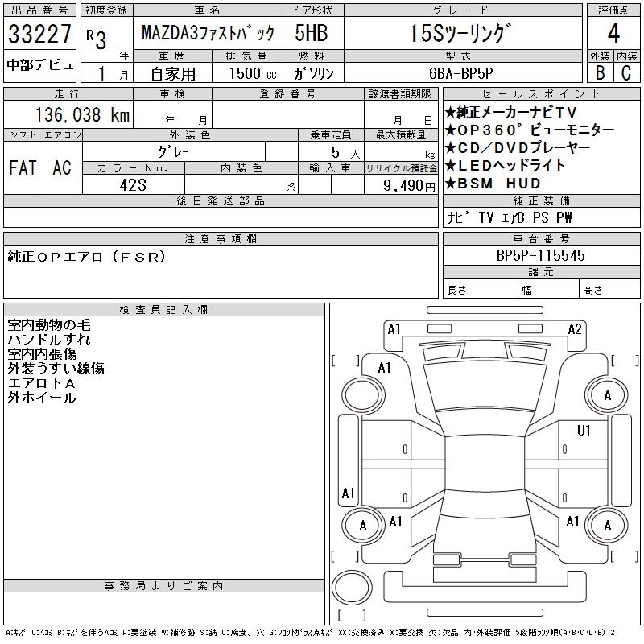Select the exterior grade B
Image resolution: width=644 pixels, height=644 pixels.
coord(600,73)
